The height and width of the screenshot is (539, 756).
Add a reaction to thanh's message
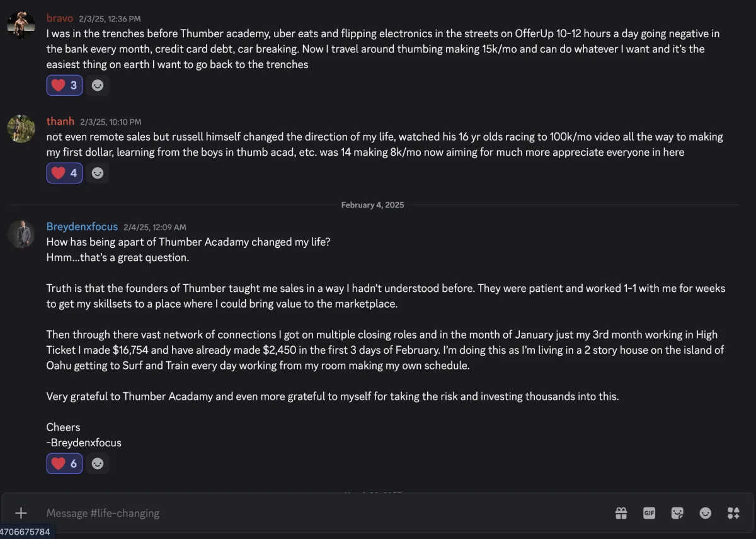[x=98, y=173]
